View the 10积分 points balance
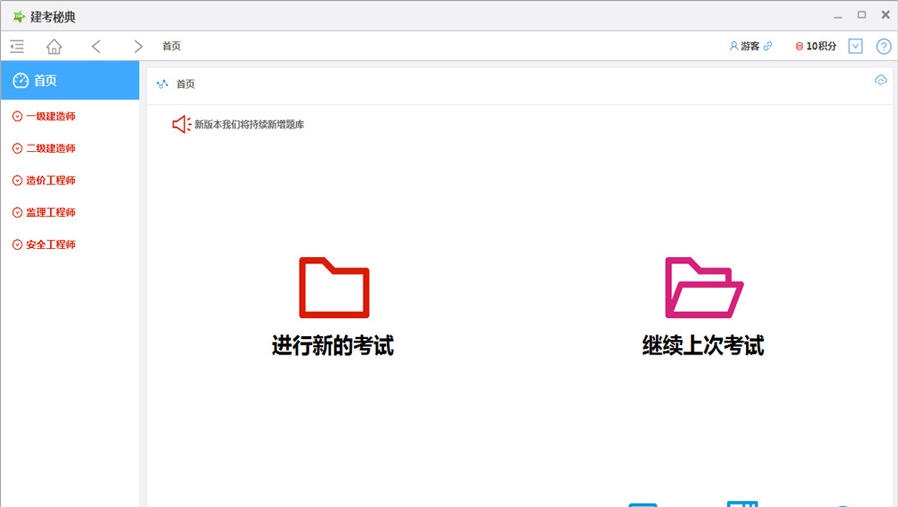The width and height of the screenshot is (898, 507). (816, 46)
